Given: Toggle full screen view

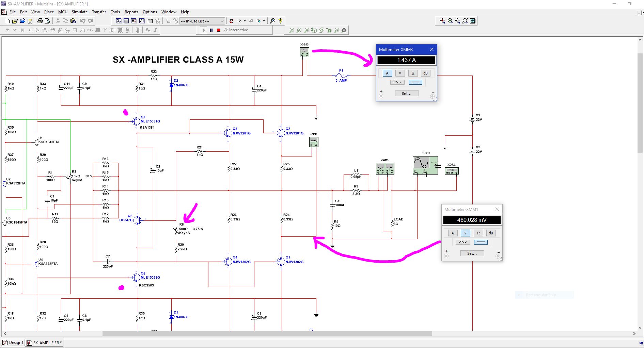Looking at the screenshot, I should point(473,21).
